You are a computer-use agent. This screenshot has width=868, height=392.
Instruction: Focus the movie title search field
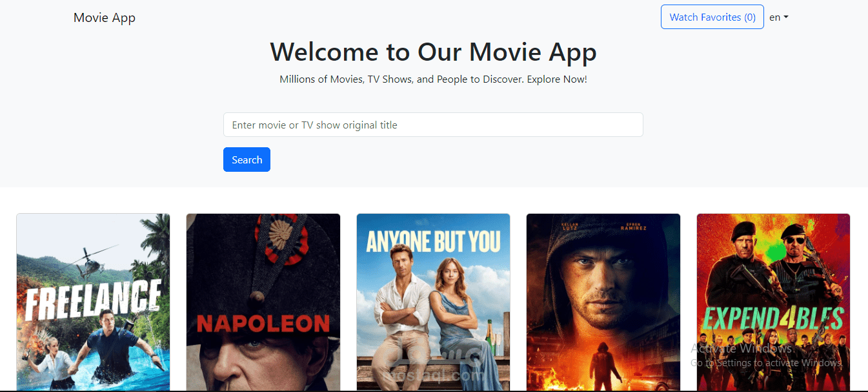(x=433, y=125)
